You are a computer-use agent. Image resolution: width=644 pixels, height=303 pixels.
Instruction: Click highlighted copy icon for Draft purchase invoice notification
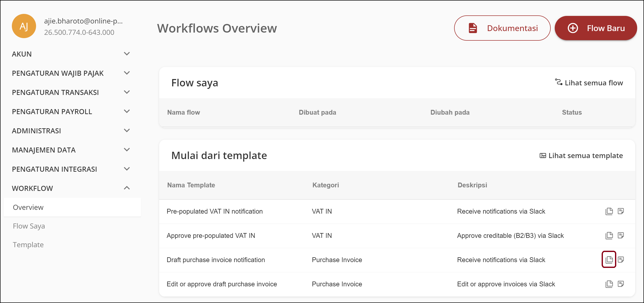[609, 259]
